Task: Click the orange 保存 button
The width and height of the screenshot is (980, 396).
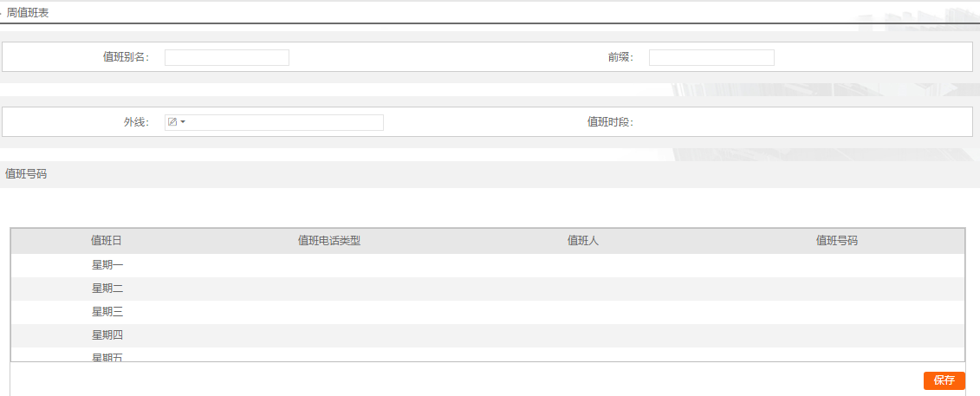Action: click(x=944, y=380)
